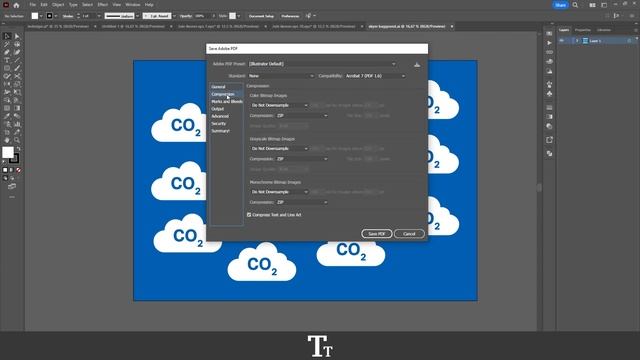Select the Hand tool

click(x=7, y=140)
